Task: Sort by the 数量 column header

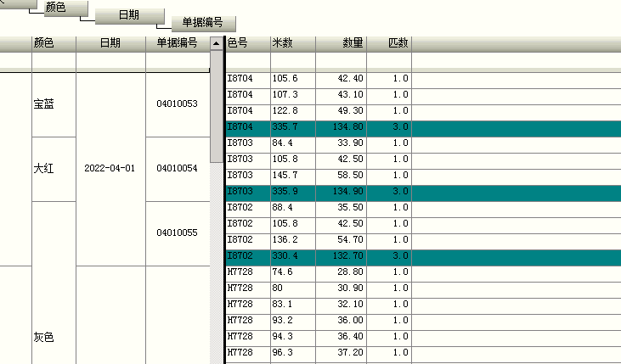Action: [342, 43]
